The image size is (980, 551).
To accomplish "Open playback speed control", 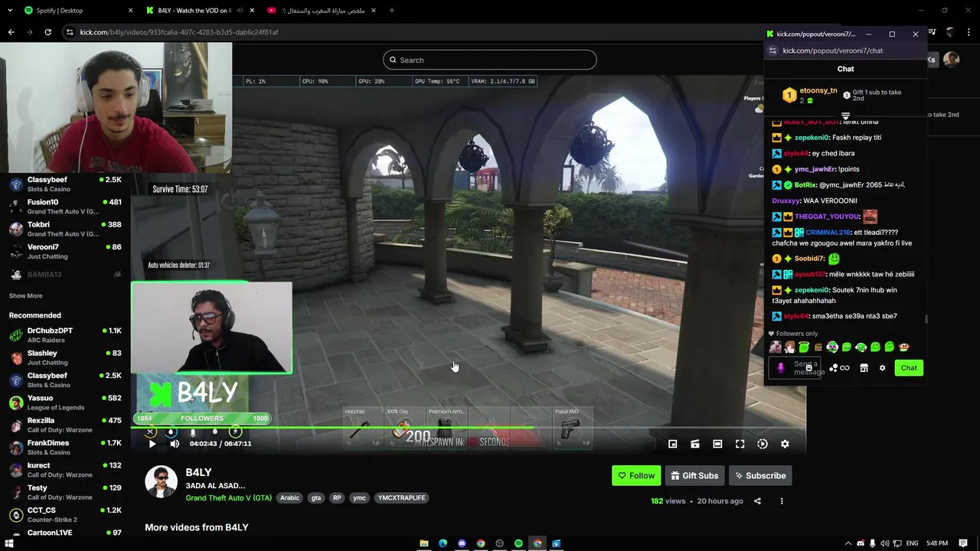I will (x=763, y=444).
